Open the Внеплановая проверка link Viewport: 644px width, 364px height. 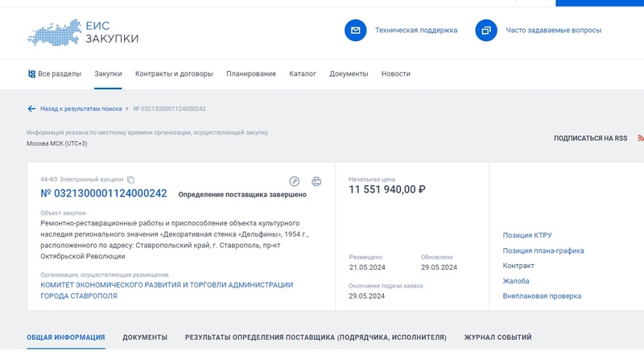[x=542, y=296]
